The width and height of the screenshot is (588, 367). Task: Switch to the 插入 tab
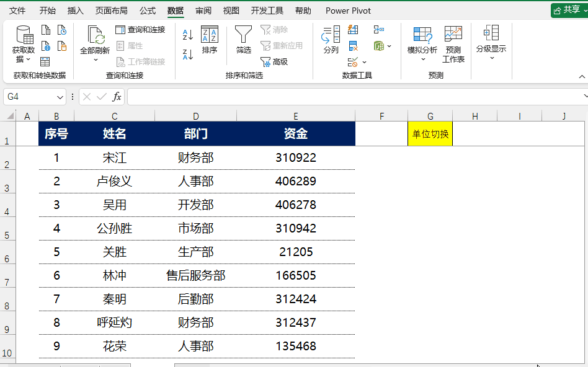coord(76,11)
